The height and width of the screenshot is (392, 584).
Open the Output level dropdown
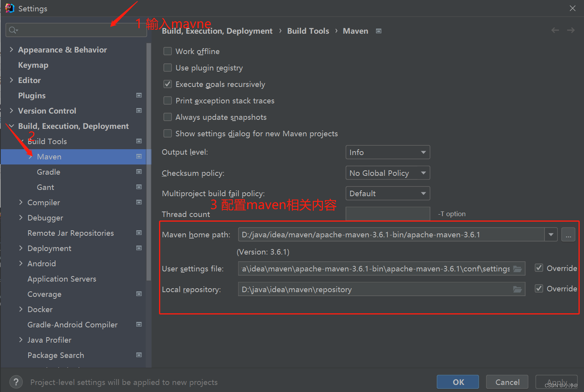(388, 152)
